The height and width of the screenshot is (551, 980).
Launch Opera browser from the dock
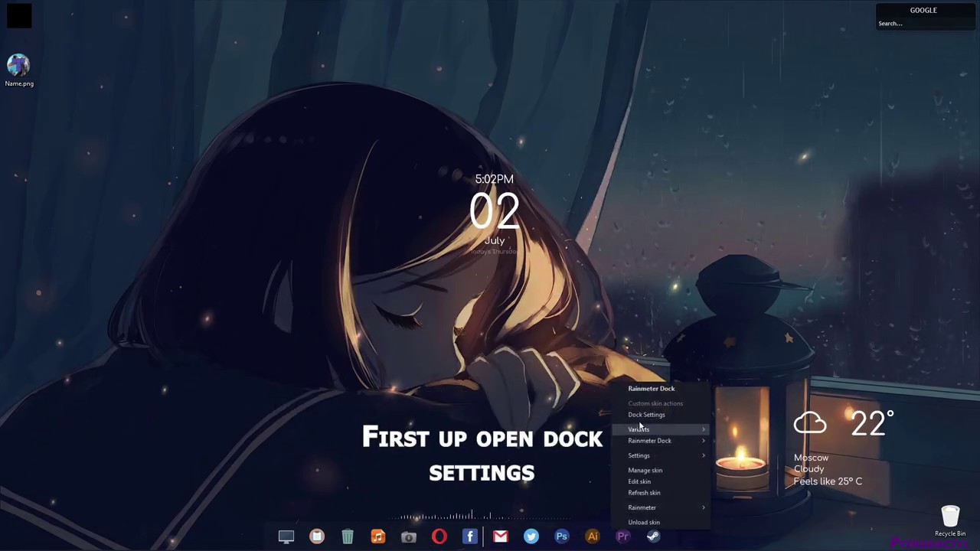(439, 536)
